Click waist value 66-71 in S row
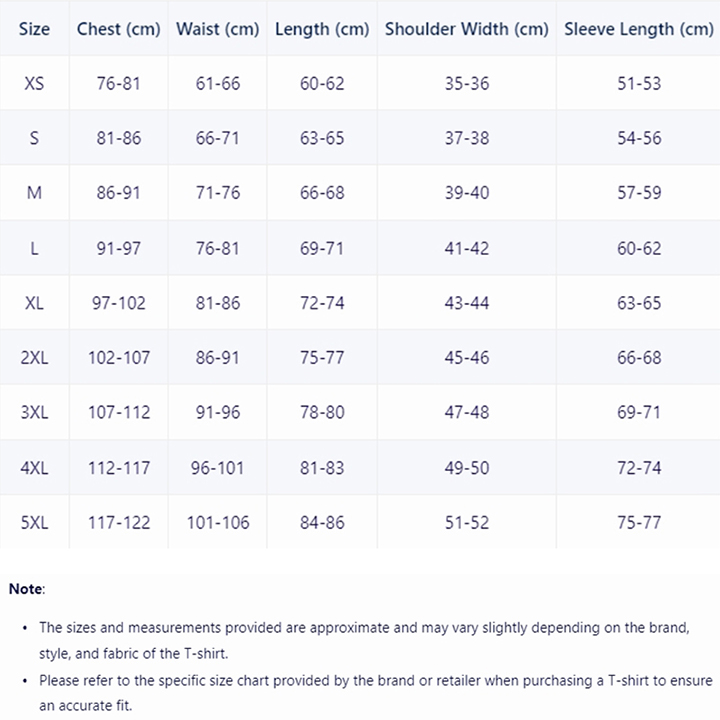 click(x=217, y=138)
